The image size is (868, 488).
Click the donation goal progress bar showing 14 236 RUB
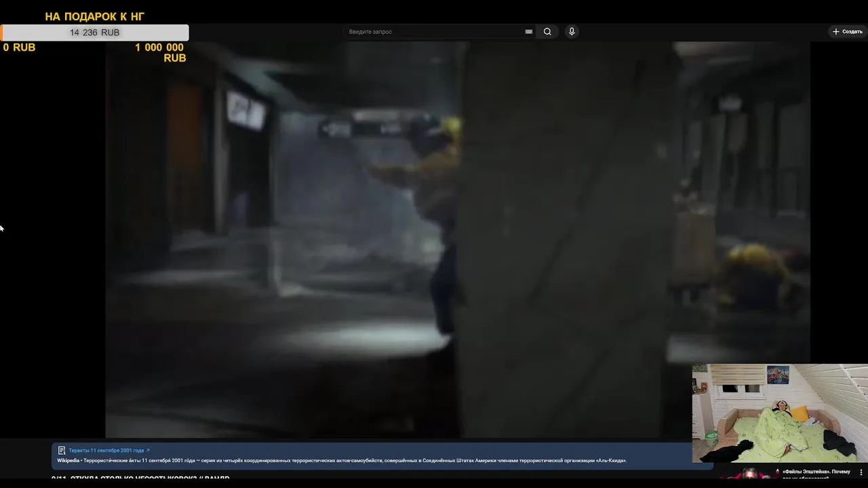tap(95, 33)
